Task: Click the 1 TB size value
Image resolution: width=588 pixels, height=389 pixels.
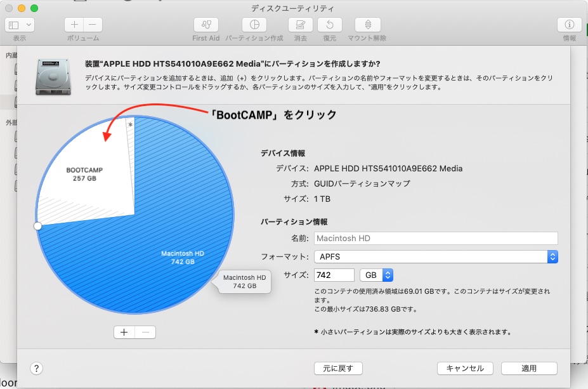Action: coord(322,199)
